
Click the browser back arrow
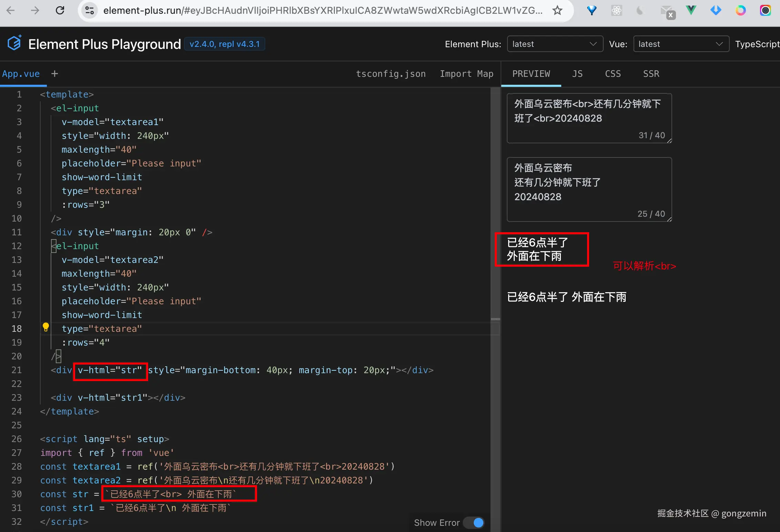point(11,10)
